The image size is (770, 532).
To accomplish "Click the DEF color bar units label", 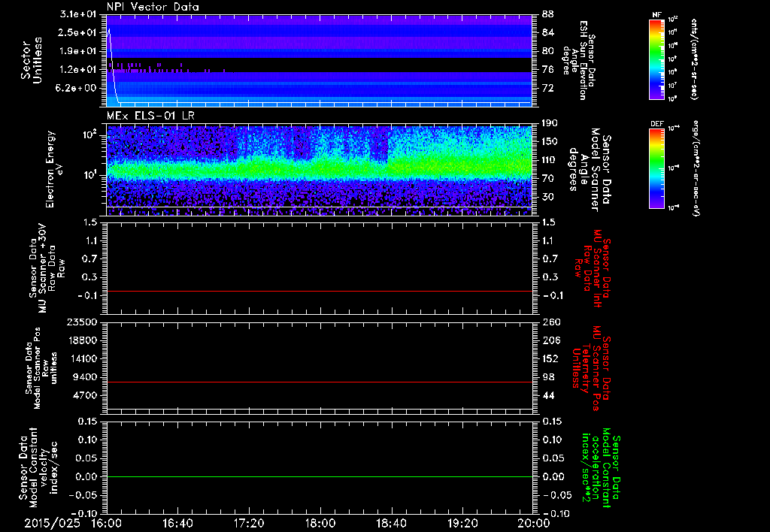I will pyautogui.click(x=695, y=168).
